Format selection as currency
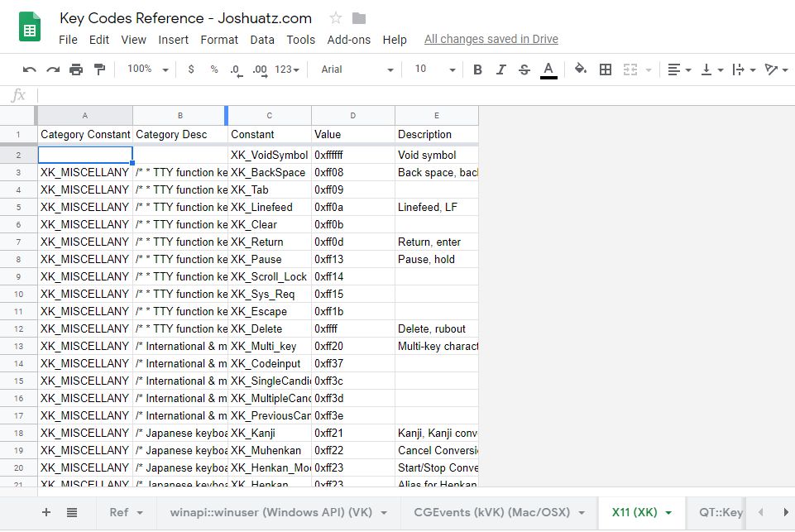The width and height of the screenshot is (795, 532). pyautogui.click(x=191, y=69)
